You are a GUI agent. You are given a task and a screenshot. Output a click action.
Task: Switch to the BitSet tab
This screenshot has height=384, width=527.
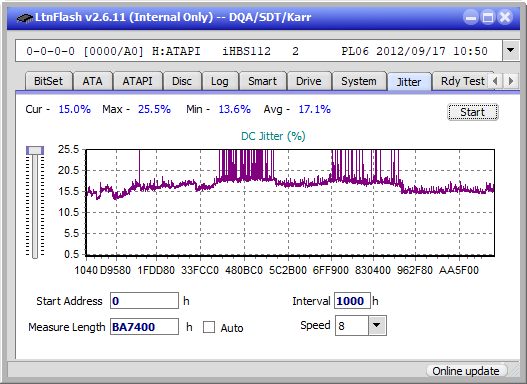point(48,81)
